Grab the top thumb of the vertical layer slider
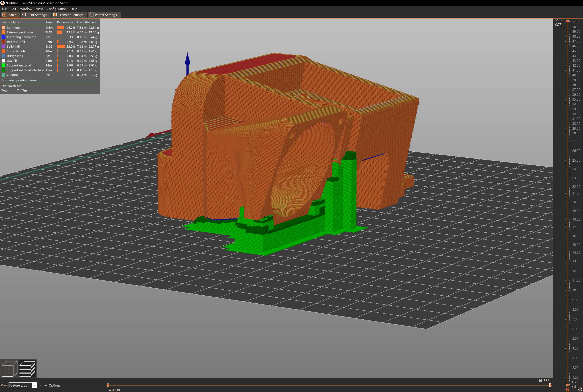Image resolution: width=583 pixels, height=392 pixels. tap(568, 21)
